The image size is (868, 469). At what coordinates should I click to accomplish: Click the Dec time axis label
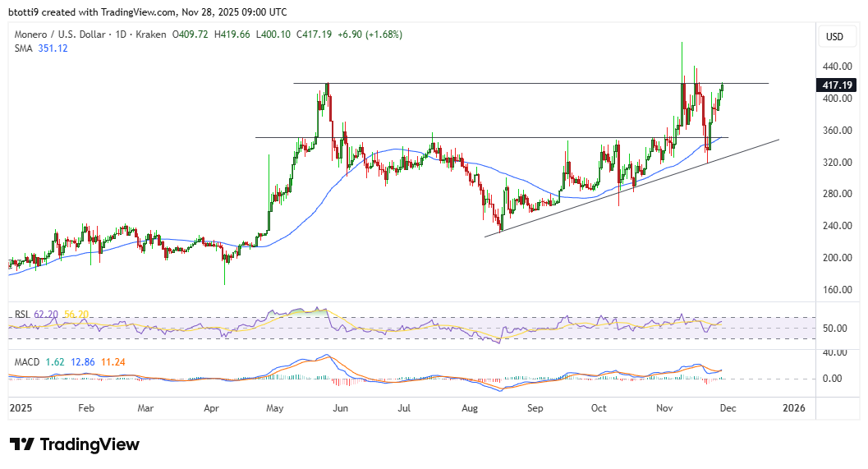click(728, 408)
